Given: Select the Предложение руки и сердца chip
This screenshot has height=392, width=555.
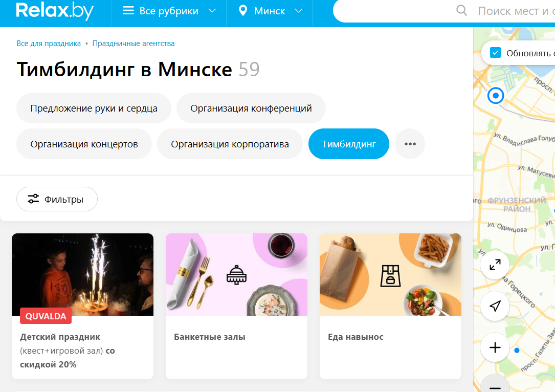Looking at the screenshot, I should click(x=94, y=108).
